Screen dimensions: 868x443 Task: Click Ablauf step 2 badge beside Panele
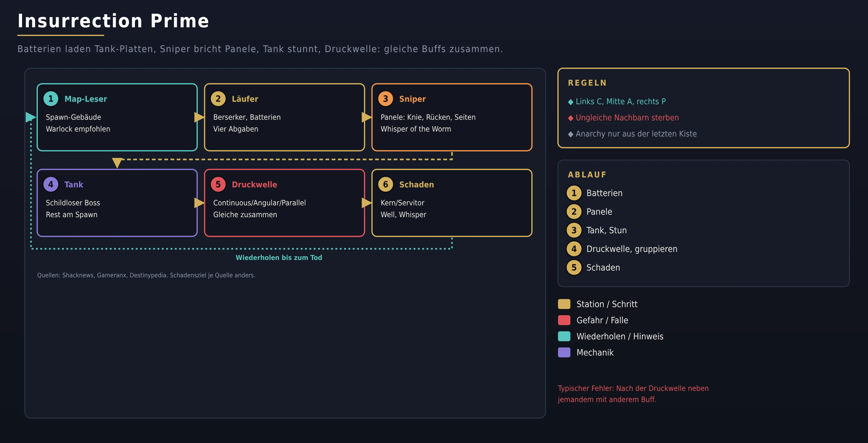click(574, 212)
